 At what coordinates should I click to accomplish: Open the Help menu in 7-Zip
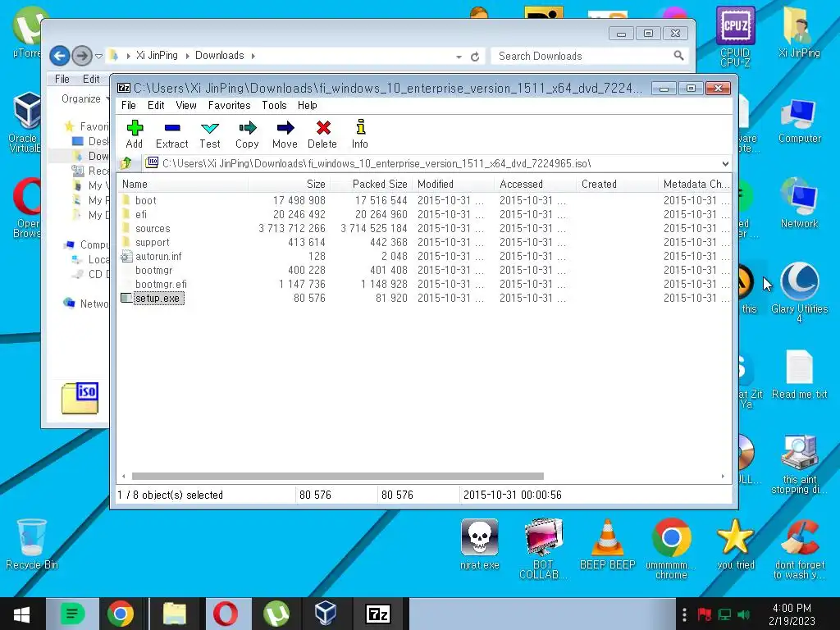coord(308,106)
